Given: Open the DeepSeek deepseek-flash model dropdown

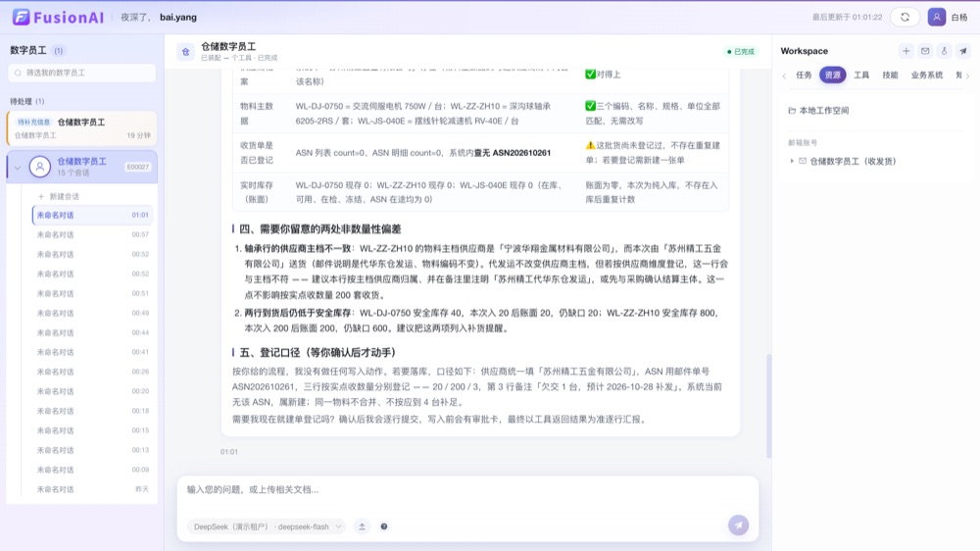Looking at the screenshot, I should click(x=267, y=526).
